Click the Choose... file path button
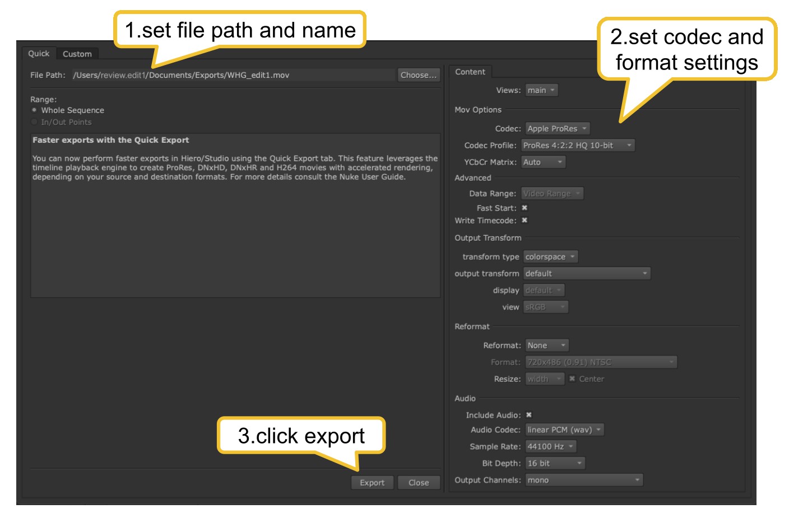The width and height of the screenshot is (789, 532). point(418,75)
